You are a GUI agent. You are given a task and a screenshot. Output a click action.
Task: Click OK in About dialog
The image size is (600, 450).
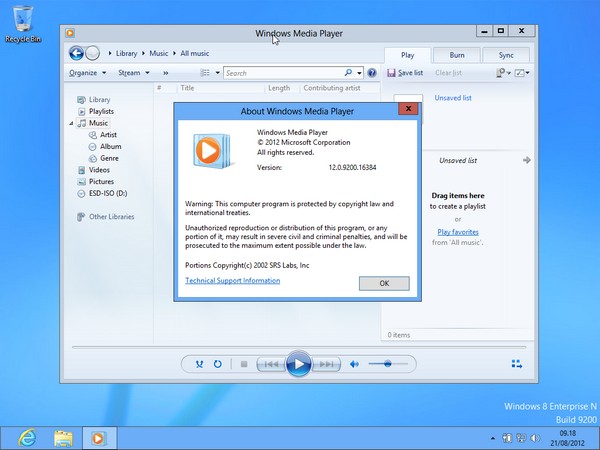click(384, 283)
